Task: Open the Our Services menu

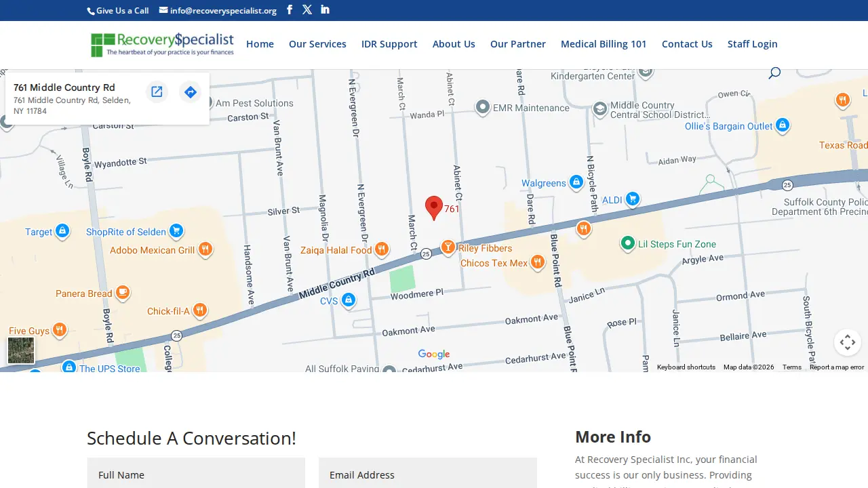Action: tap(317, 44)
